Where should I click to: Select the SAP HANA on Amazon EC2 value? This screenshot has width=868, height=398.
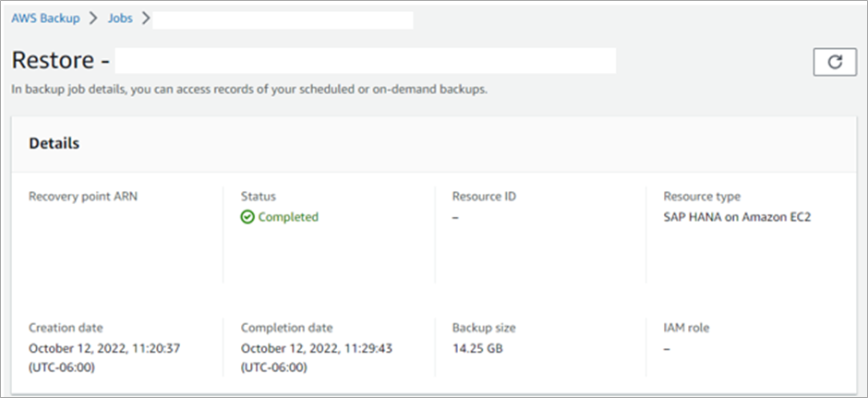click(x=737, y=217)
